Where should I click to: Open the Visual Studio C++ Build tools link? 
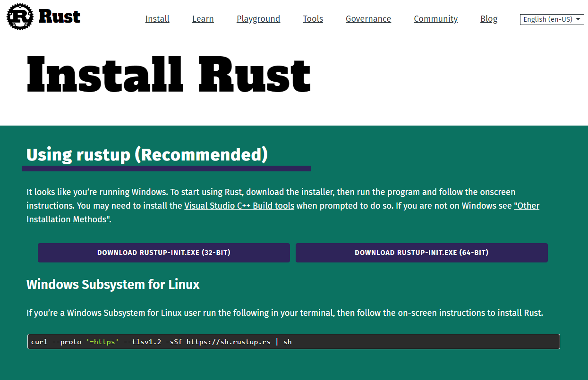point(239,205)
